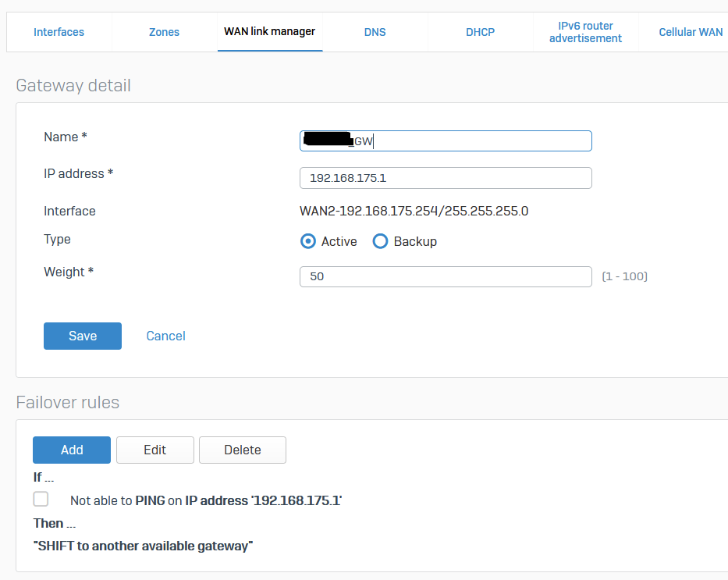Click the 'Not able to PING' rule text
The image size is (728, 580).
(x=206, y=501)
